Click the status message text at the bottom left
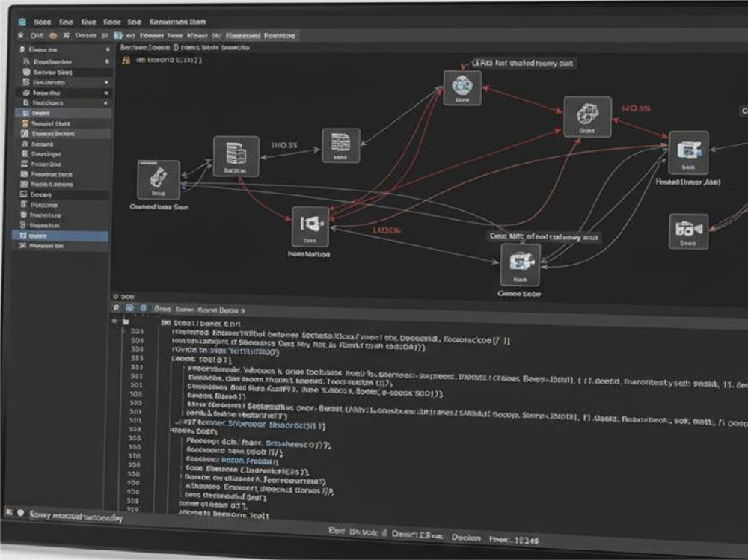Viewport: 748px width, 560px height. pyautogui.click(x=76, y=516)
